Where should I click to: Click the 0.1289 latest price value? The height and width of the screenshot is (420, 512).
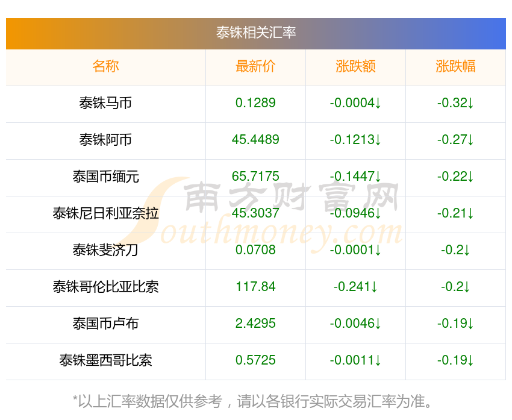pyautogui.click(x=255, y=103)
